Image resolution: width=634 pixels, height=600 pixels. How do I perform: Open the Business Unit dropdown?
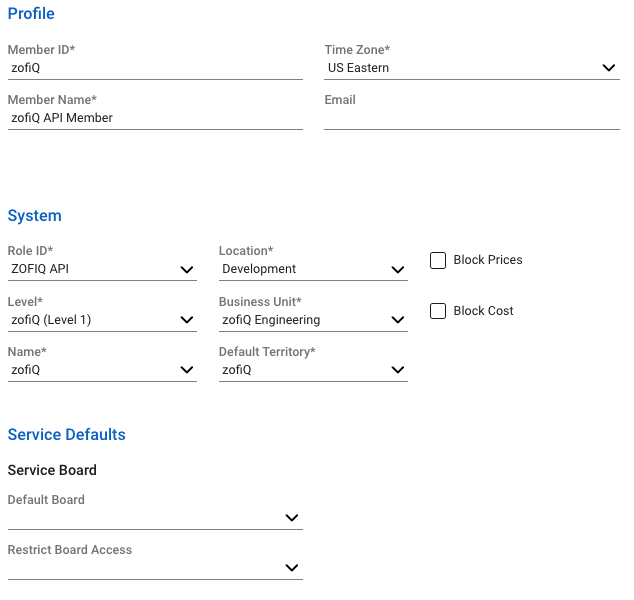point(313,320)
